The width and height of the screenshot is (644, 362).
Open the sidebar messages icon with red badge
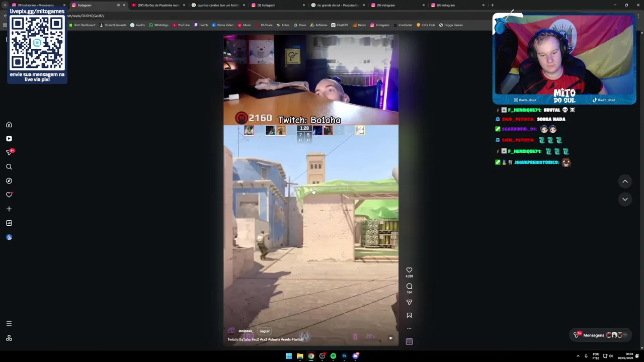tap(9, 152)
